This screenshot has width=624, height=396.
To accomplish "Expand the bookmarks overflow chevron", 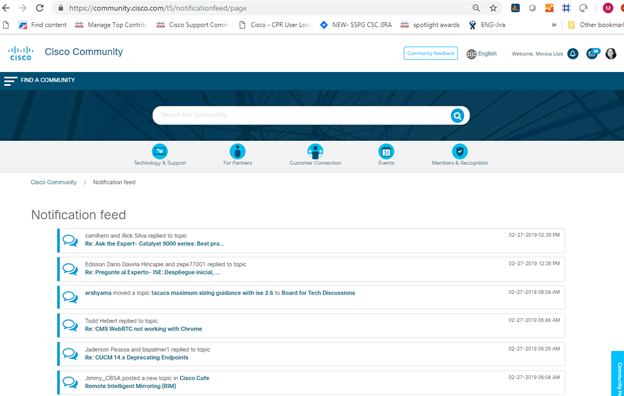I will point(554,25).
